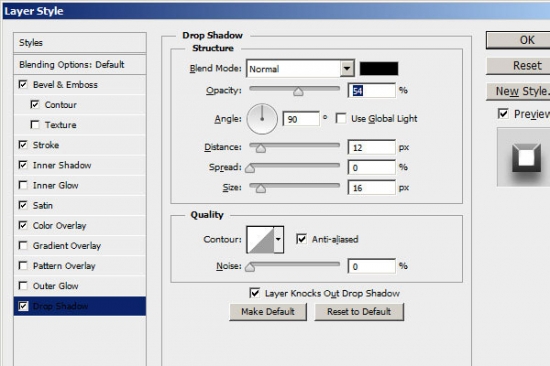Enable the Outer Glow checkbox
The height and width of the screenshot is (366, 550).
23,286
